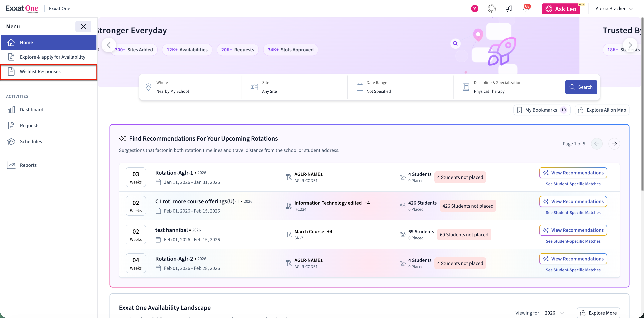Click the red help question mark icon

tap(474, 9)
